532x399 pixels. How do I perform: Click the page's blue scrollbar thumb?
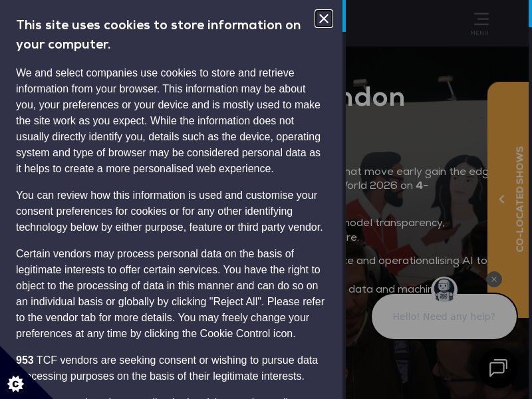point(530,13)
